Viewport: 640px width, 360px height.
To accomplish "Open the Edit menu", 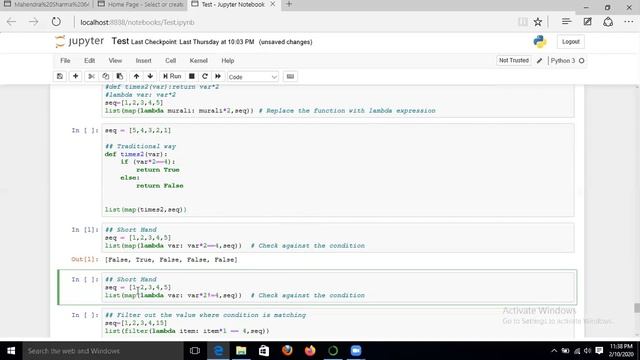I will tap(89, 60).
